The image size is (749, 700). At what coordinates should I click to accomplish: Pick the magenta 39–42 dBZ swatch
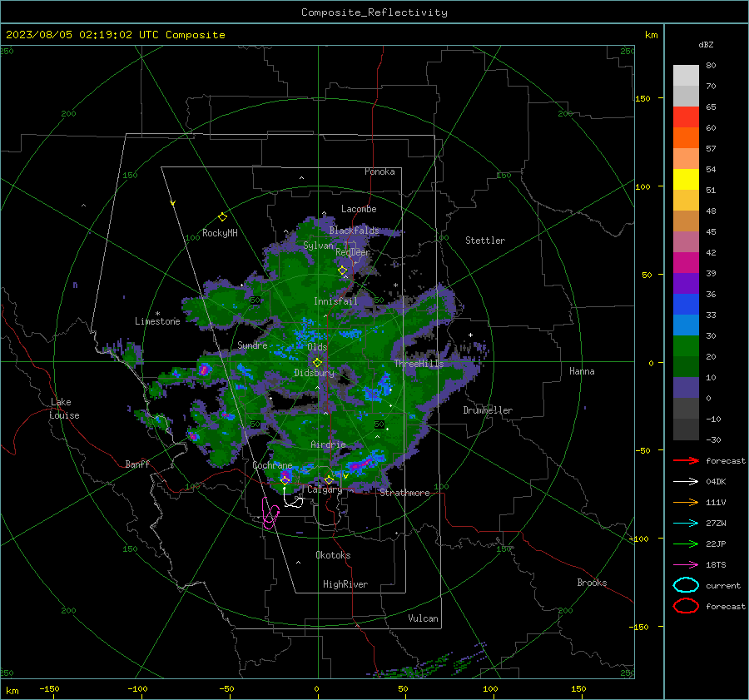[686, 263]
